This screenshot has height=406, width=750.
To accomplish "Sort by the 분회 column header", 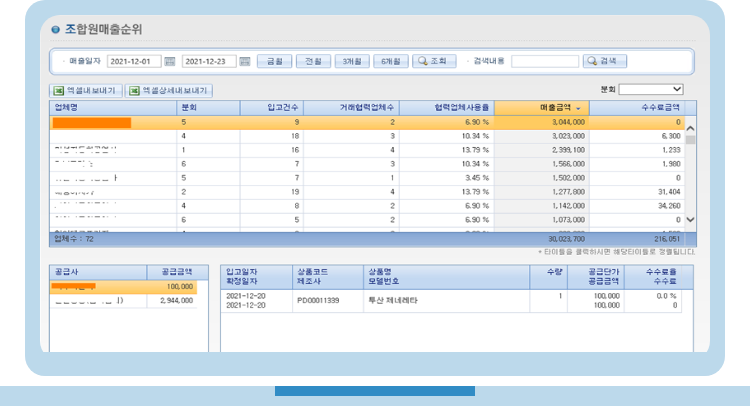I will tap(208, 108).
